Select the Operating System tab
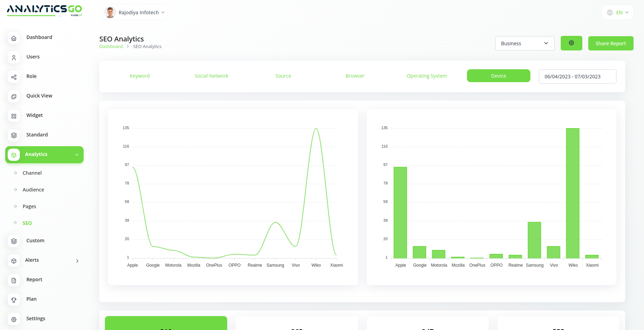Viewport: 644px width, 330px height. [x=427, y=76]
